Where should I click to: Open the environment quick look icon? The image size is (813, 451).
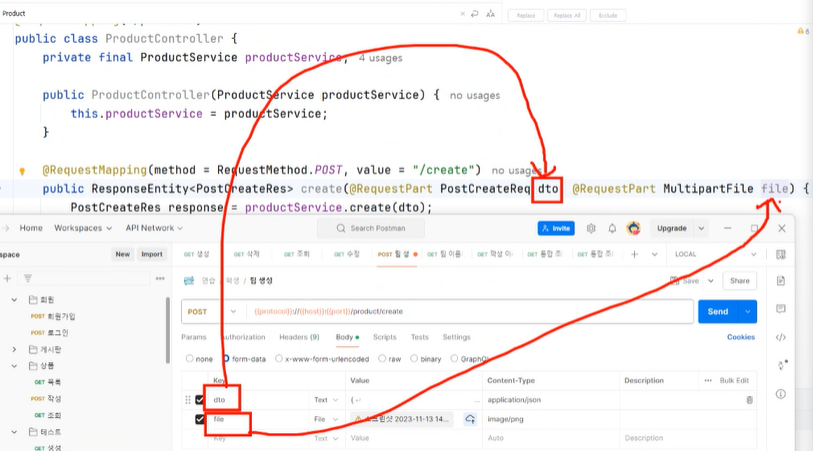click(x=781, y=255)
